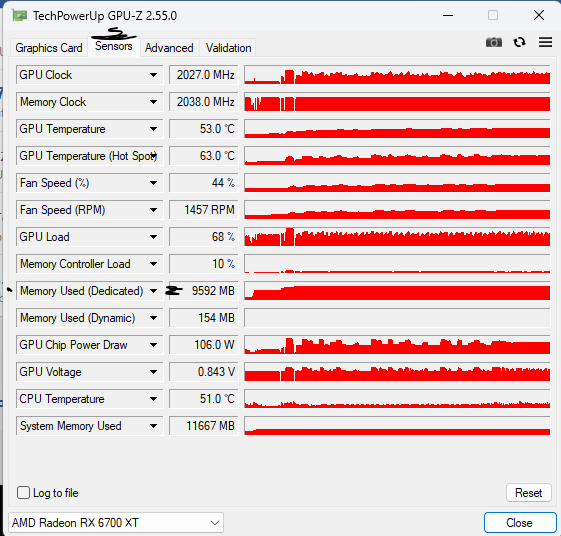Image resolution: width=561 pixels, height=536 pixels.
Task: Open the AMD Radeon RX 6700 XT selector
Action: pyautogui.click(x=116, y=523)
